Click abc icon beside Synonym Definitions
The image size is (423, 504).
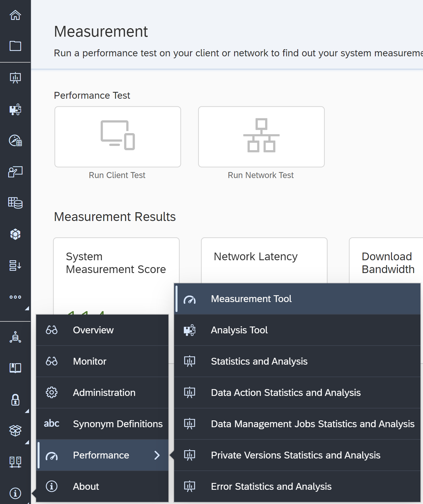tap(51, 424)
